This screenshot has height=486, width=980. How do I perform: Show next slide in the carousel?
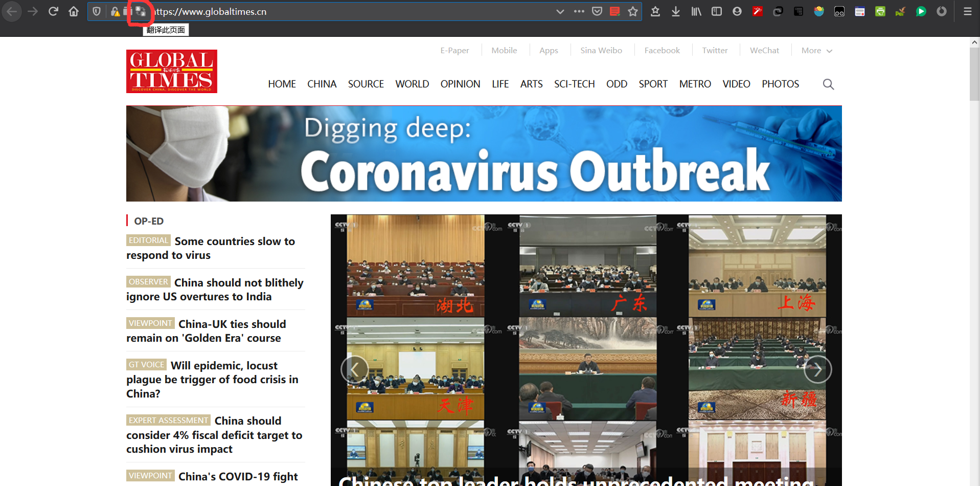coord(817,369)
